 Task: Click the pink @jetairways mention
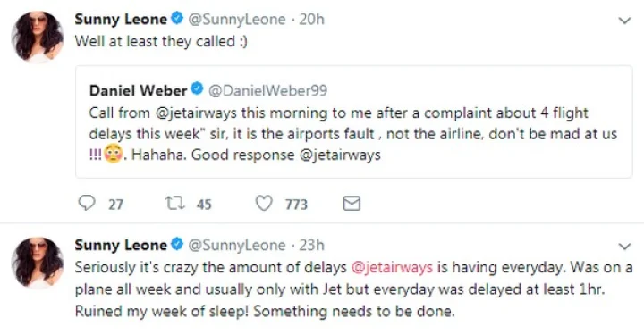[x=392, y=267]
